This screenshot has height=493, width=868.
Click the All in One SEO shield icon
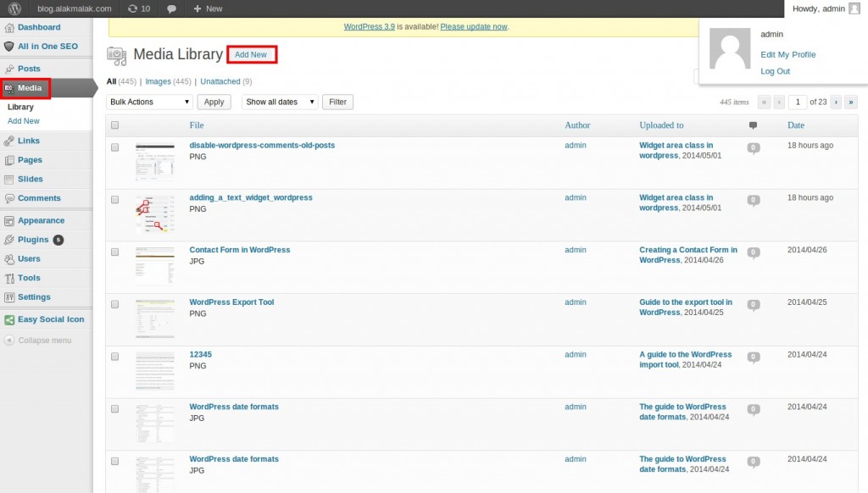(x=8, y=47)
